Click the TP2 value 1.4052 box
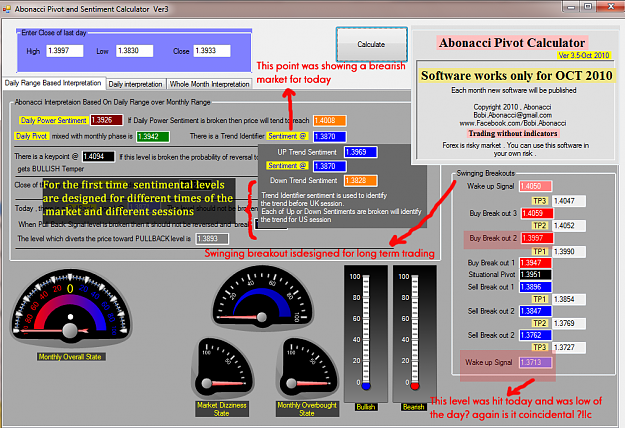This screenshot has height=428, width=625. pyautogui.click(x=569, y=226)
